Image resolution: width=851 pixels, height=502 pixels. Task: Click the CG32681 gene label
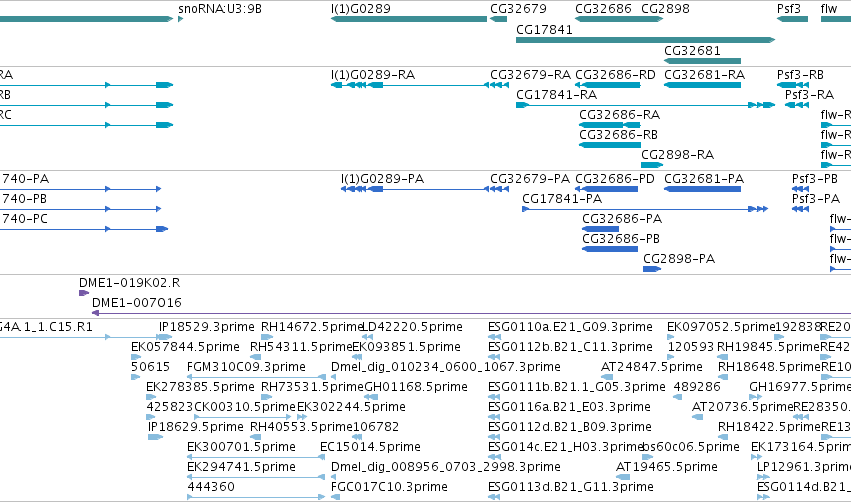(x=693, y=50)
